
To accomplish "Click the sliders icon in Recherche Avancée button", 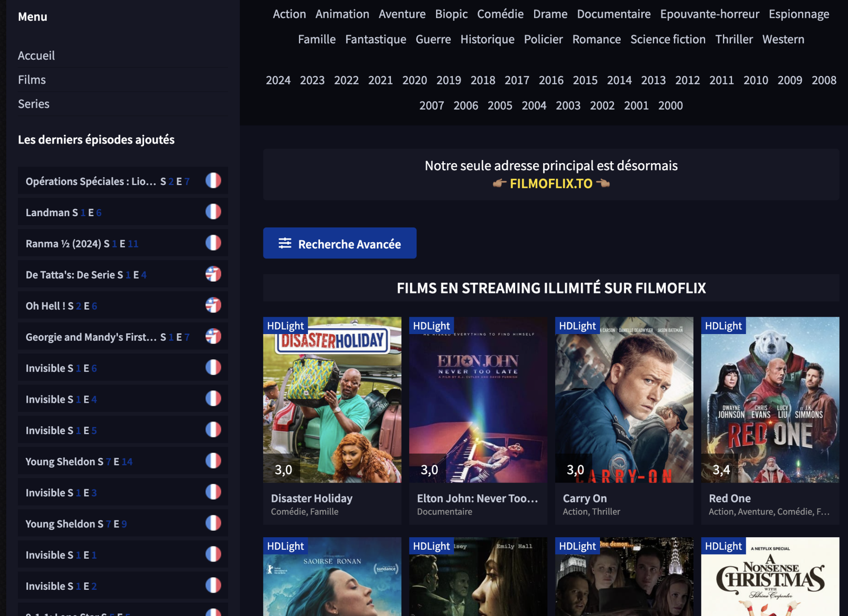I will [x=285, y=243].
